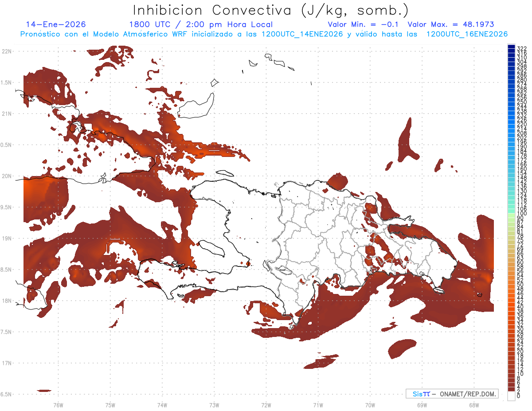Click the '19N' latitude label

(7, 238)
